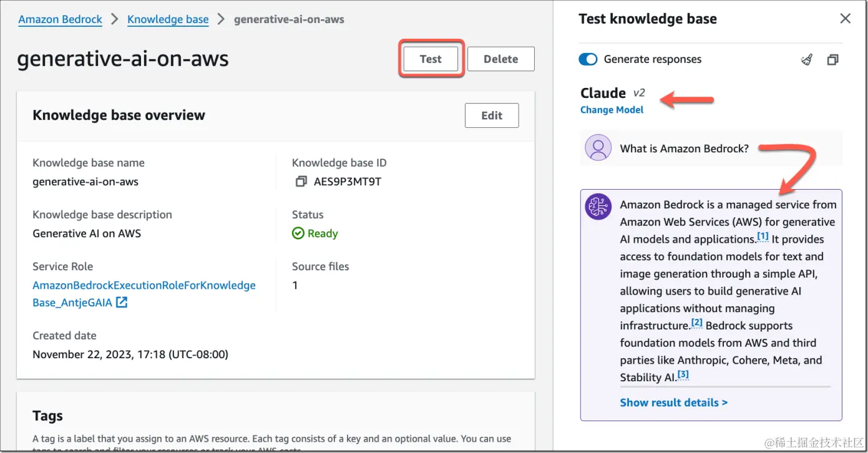Close the Test knowledge base panel
This screenshot has width=868, height=453.
pos(846,19)
